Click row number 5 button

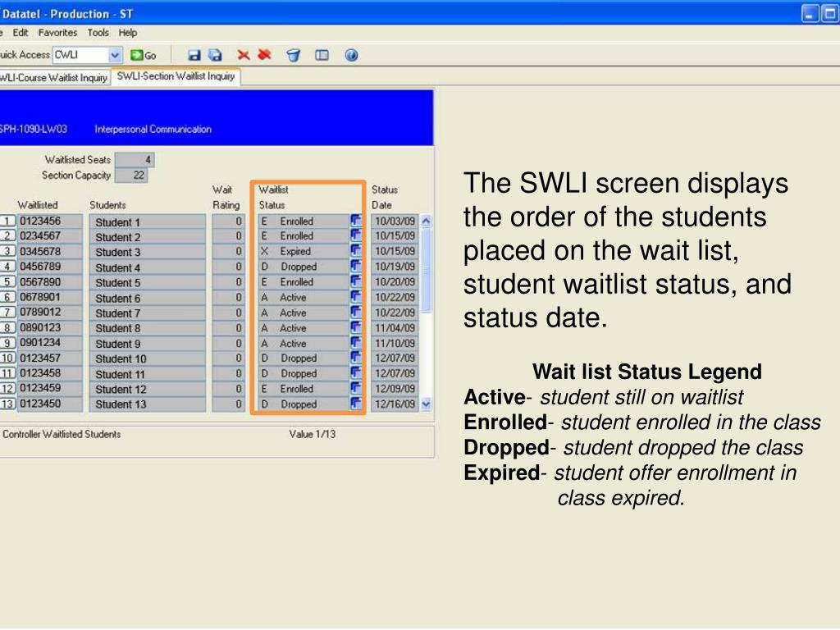tap(7, 282)
